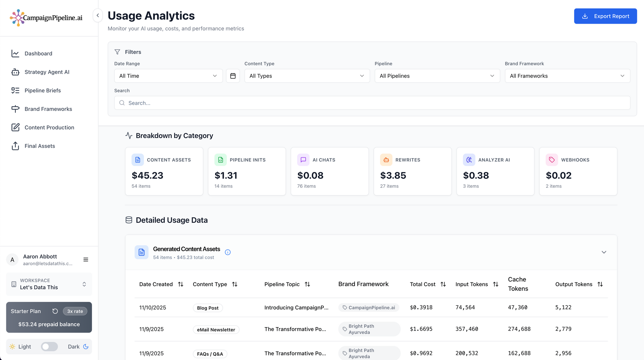Collapse the sidebar with the chevron
Screen dimensions: 644x360
pyautogui.click(x=98, y=15)
